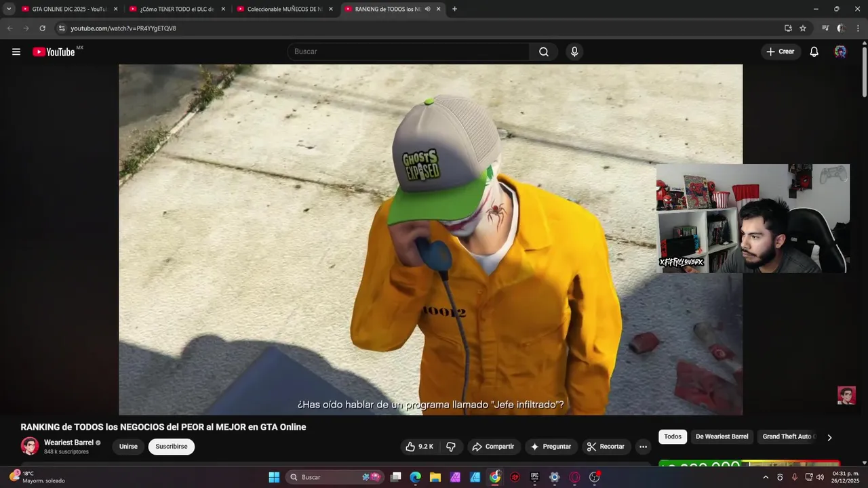Bookmark this page with the star
The image size is (868, 488).
point(803,28)
